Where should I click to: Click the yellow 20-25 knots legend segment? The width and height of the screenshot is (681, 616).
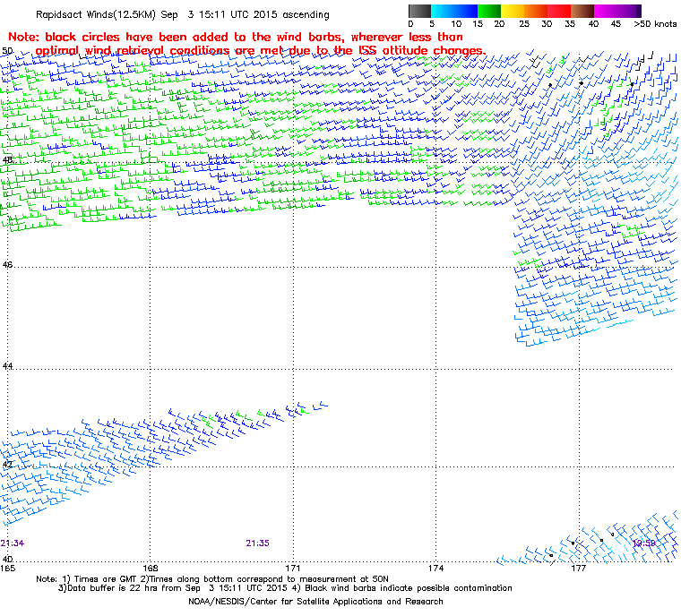(x=513, y=11)
